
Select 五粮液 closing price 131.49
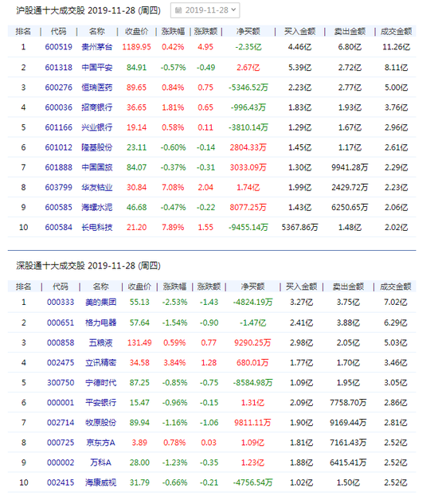(139, 342)
